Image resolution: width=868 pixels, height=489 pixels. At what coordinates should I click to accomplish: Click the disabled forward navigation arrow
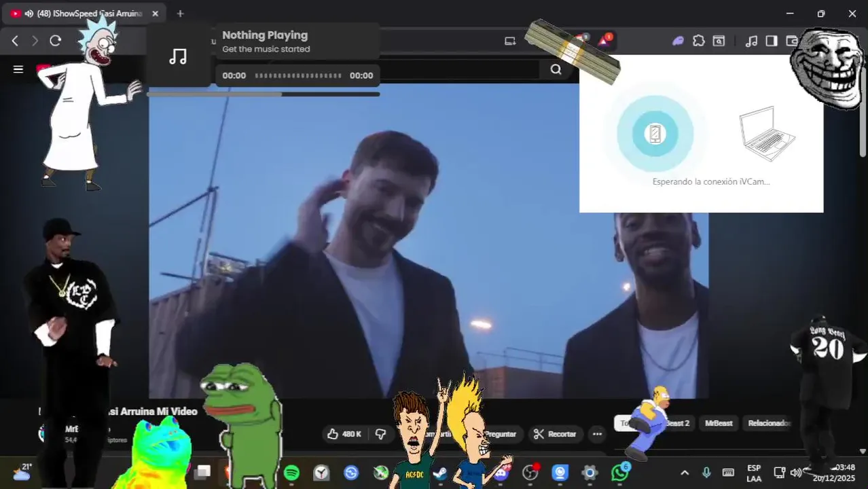pos(35,41)
